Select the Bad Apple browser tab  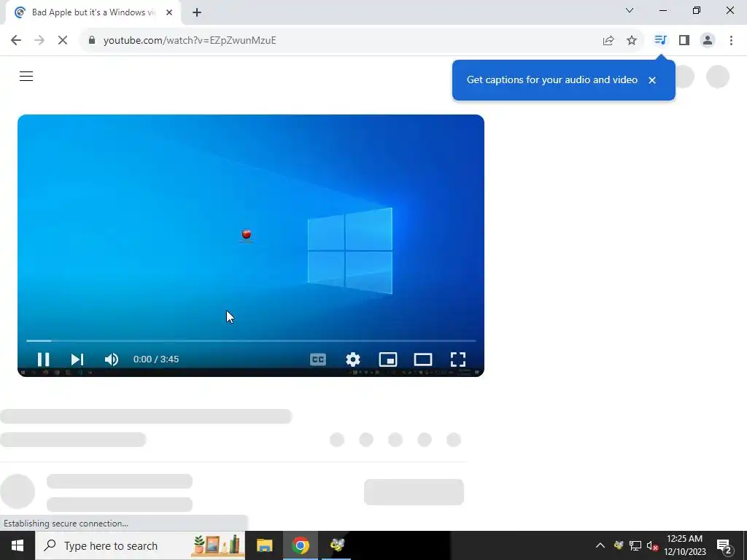click(x=93, y=12)
